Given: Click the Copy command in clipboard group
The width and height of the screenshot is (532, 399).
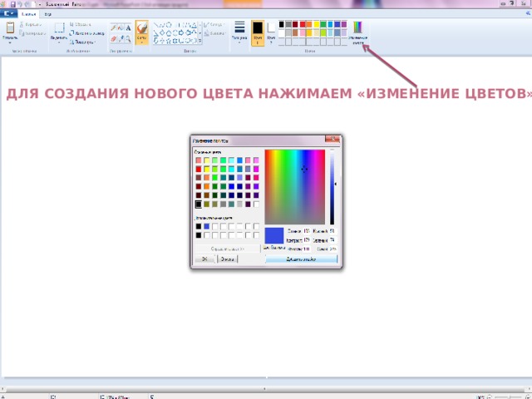Looking at the screenshot, I should click(x=32, y=33).
